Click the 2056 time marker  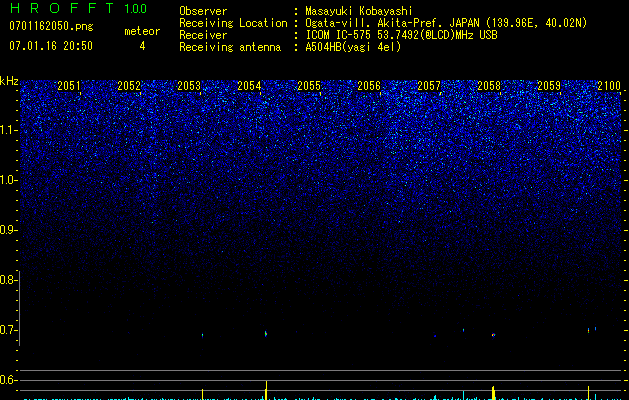click(369, 86)
